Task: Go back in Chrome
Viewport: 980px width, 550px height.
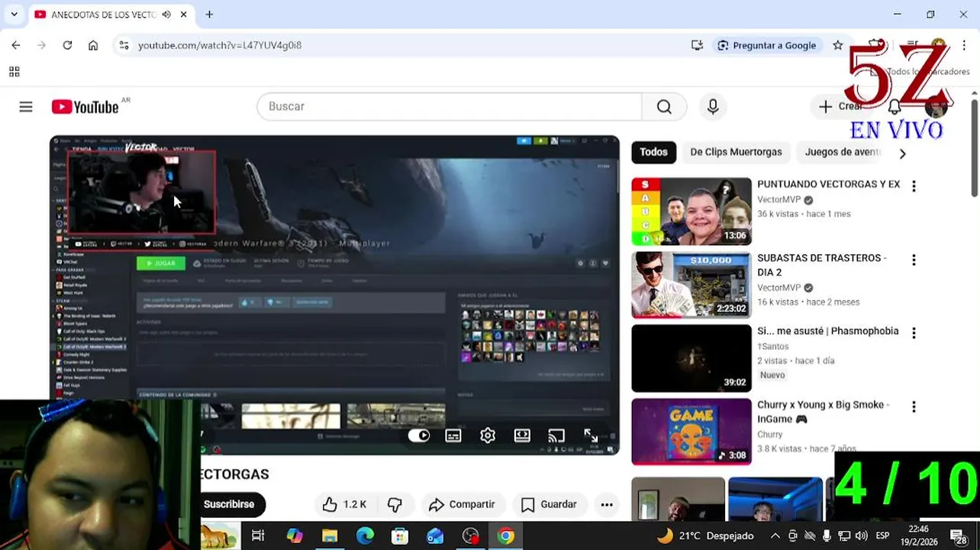Action: pos(16,45)
